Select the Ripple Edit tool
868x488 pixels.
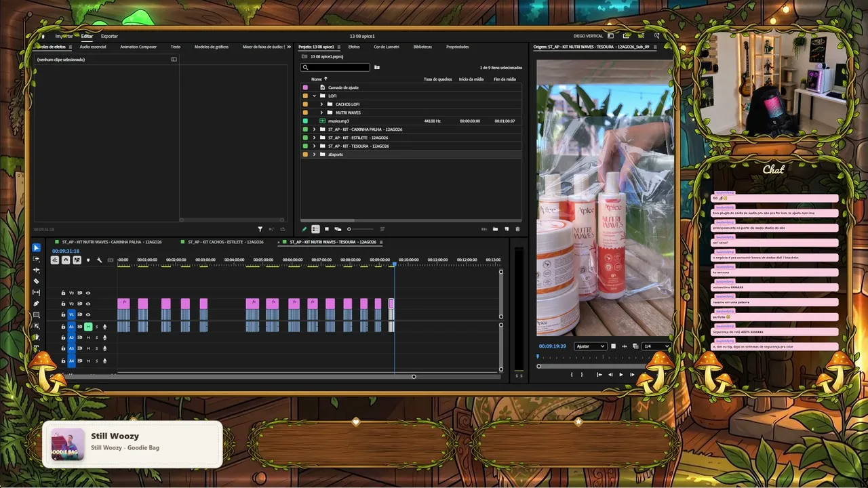(x=37, y=270)
